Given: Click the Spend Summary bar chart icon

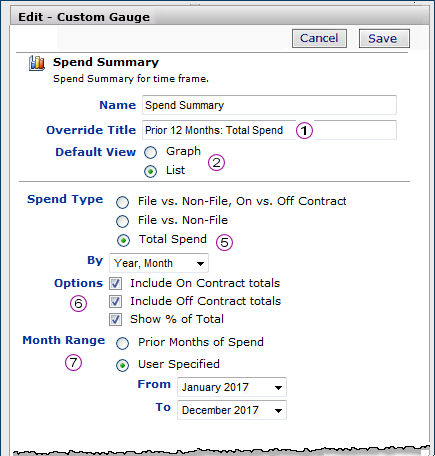Looking at the screenshot, I should click(x=37, y=63).
